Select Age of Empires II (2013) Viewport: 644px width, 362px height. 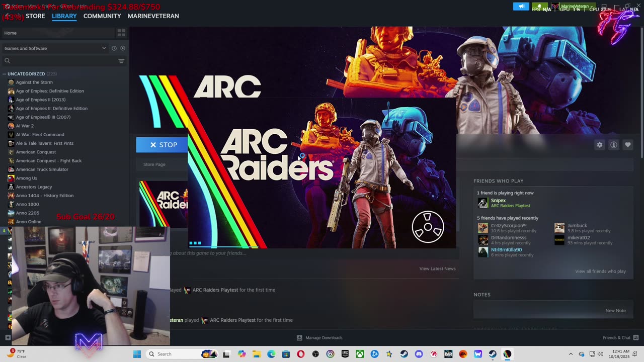click(41, 100)
